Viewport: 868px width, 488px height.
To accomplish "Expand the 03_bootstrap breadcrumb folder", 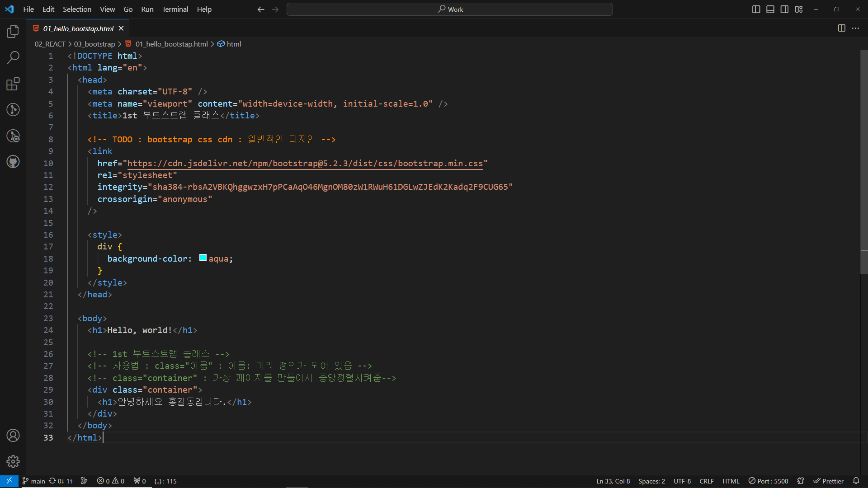I will click(94, 44).
